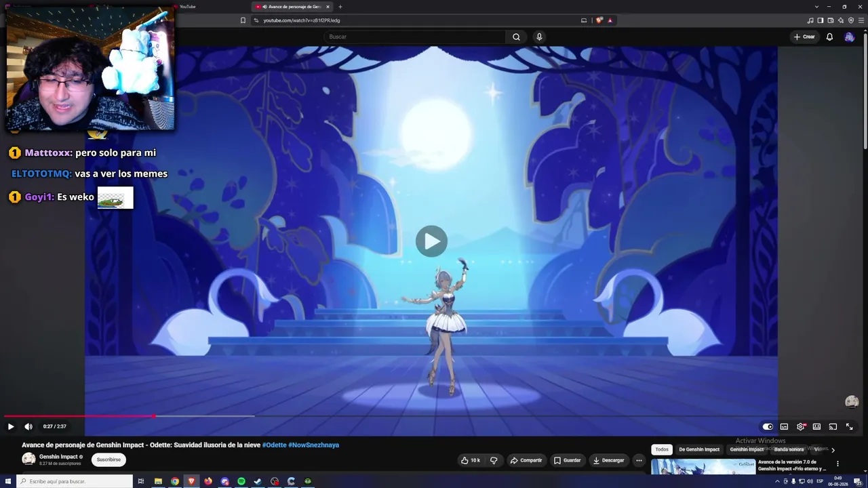Viewport: 868px width, 488px height.
Task: Turn on subtitles with the captions icon
Action: pos(784,426)
